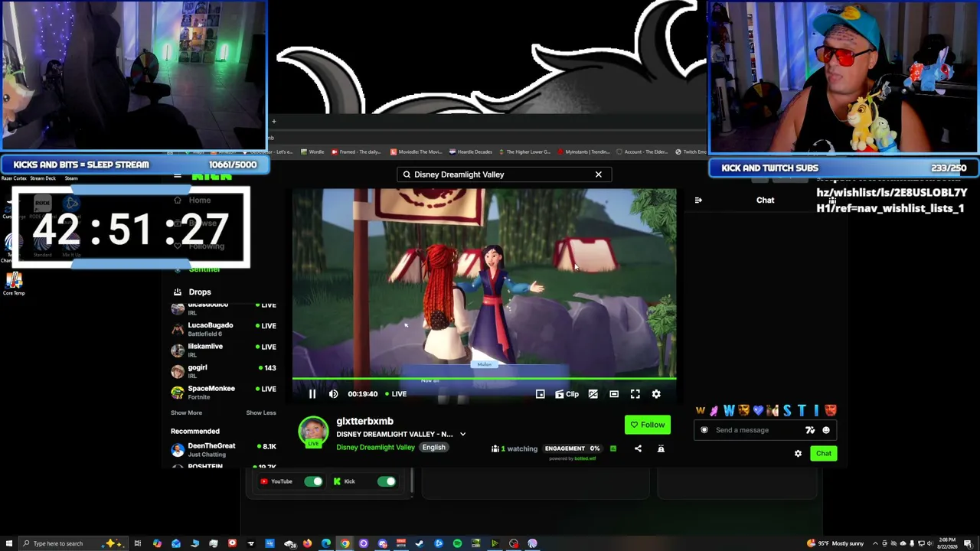Expand the stream title chevron
The height and width of the screenshot is (551, 980).
point(462,434)
